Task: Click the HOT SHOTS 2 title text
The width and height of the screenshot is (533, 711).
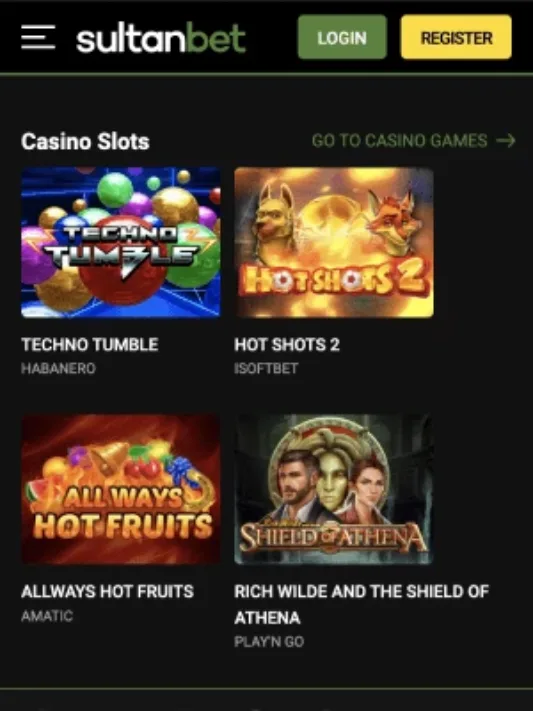Action: tap(287, 345)
